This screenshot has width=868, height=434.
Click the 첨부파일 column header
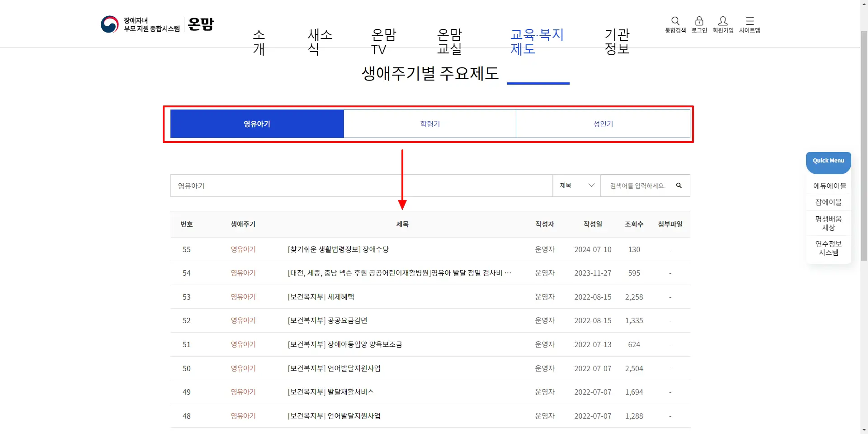point(670,224)
